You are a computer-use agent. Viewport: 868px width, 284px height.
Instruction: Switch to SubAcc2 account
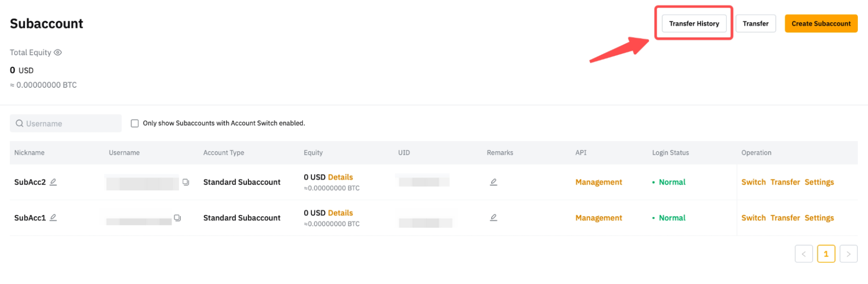click(x=753, y=182)
